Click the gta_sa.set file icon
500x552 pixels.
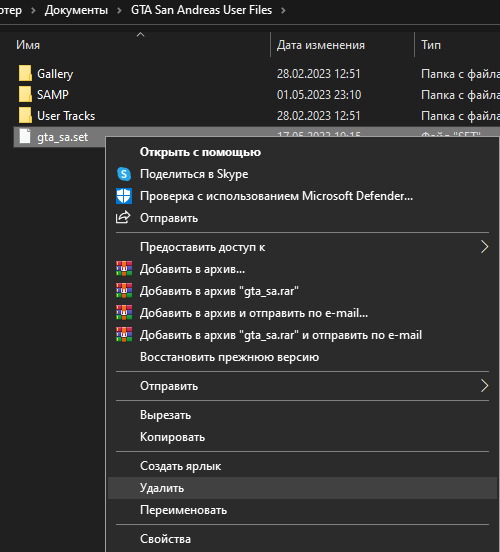pyautogui.click(x=25, y=137)
